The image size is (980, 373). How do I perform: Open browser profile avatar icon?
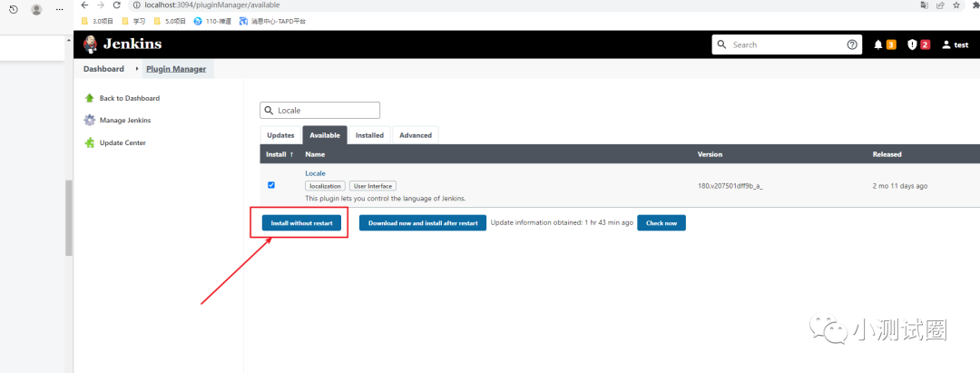36,9
